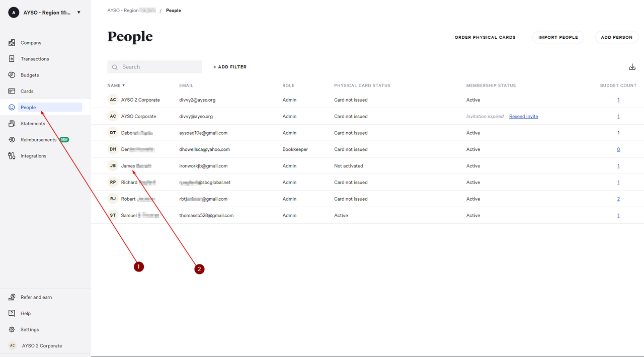
Task: Click the Import People button
Action: (x=558, y=37)
